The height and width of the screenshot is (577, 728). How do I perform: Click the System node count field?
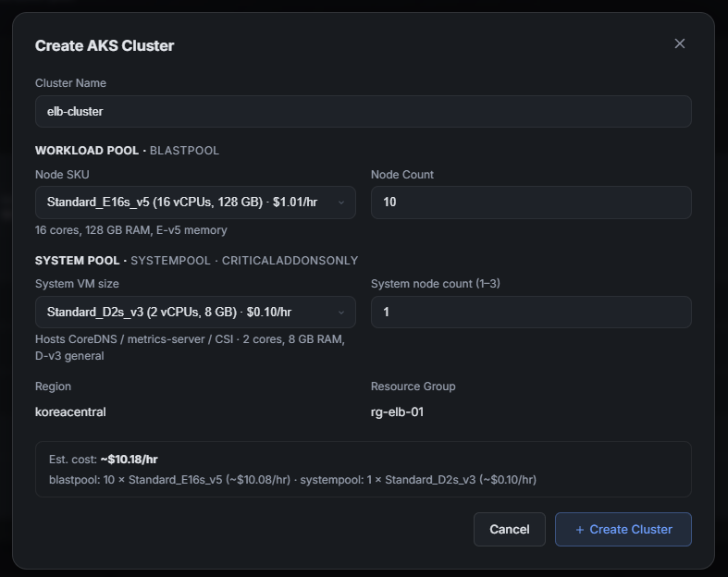[531, 312]
